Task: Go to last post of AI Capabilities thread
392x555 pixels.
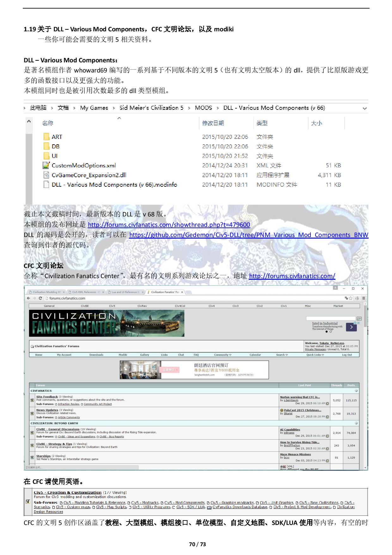Action: 327,436
